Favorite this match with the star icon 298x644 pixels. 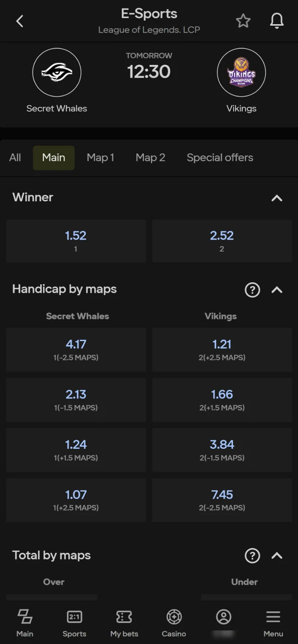[243, 21]
